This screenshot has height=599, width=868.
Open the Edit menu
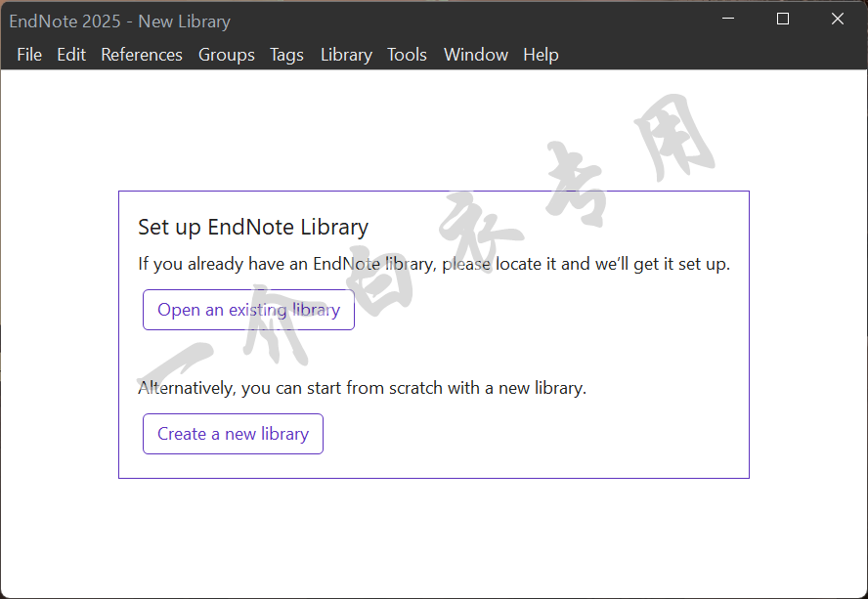pyautogui.click(x=71, y=55)
